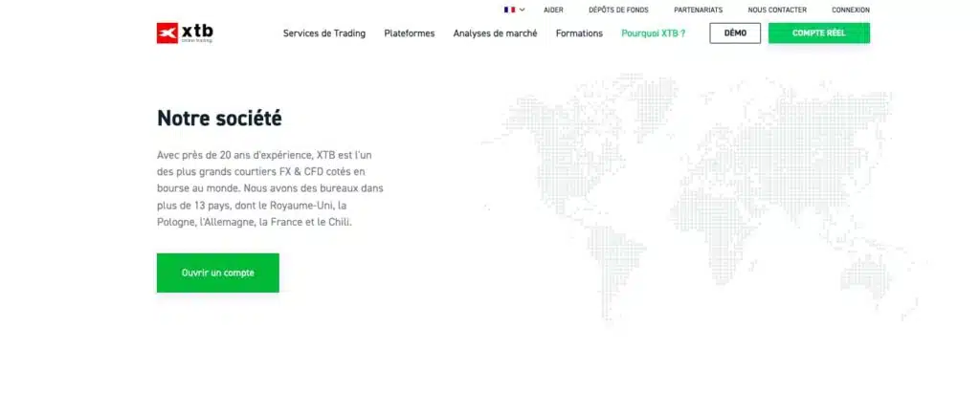Open Services de Trading menu
This screenshot has height=394, width=980.
(324, 33)
